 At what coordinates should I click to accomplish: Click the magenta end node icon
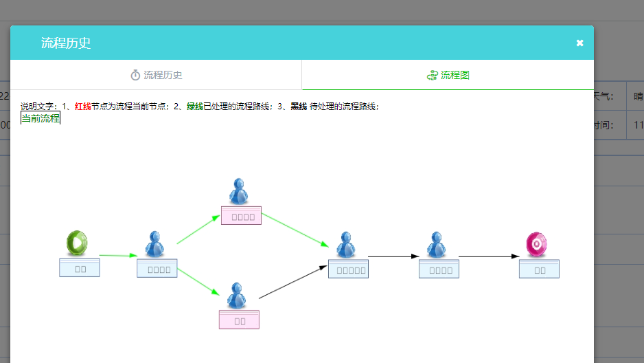537,244
